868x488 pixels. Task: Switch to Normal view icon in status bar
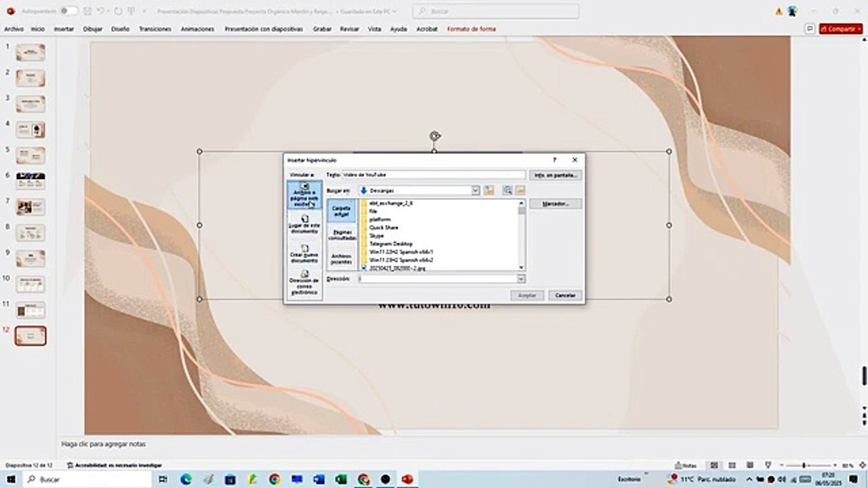click(714, 466)
